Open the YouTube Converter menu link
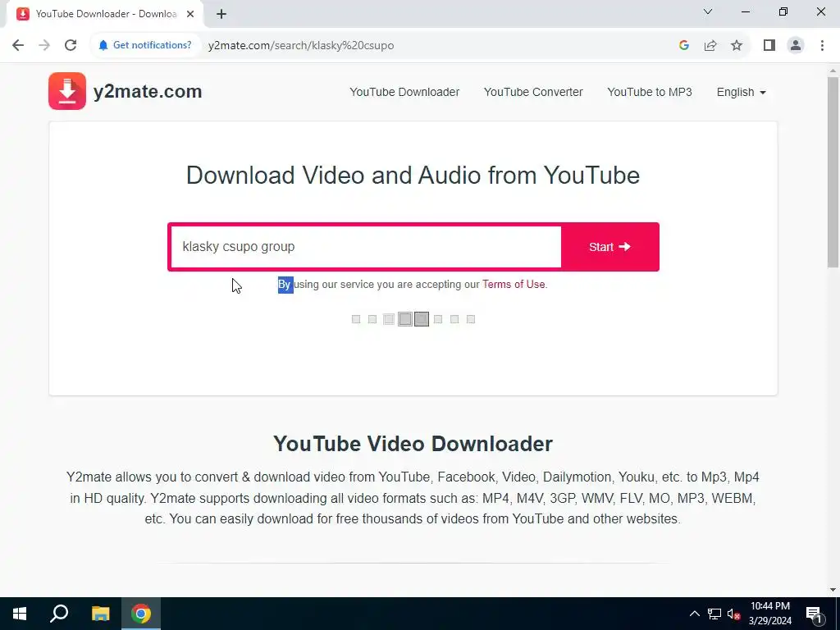Image resolution: width=840 pixels, height=630 pixels. (533, 92)
